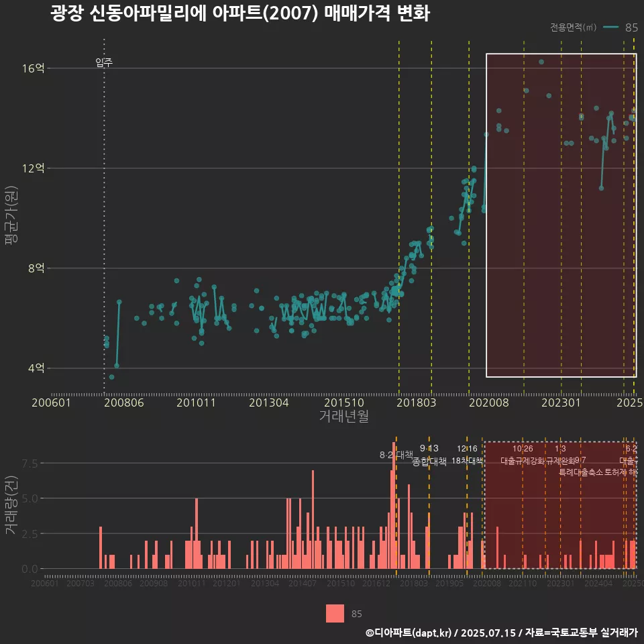
Task: Click the highest price data point above 16억
Action: (x=541, y=62)
